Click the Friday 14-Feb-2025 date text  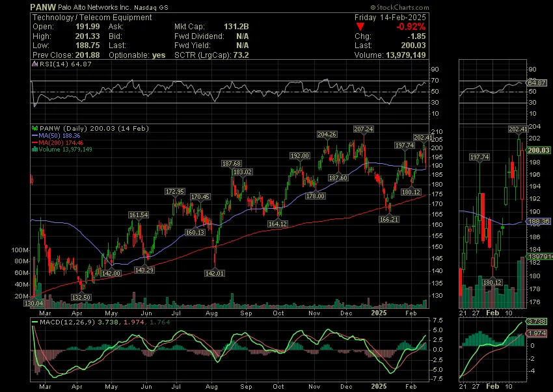click(x=390, y=18)
